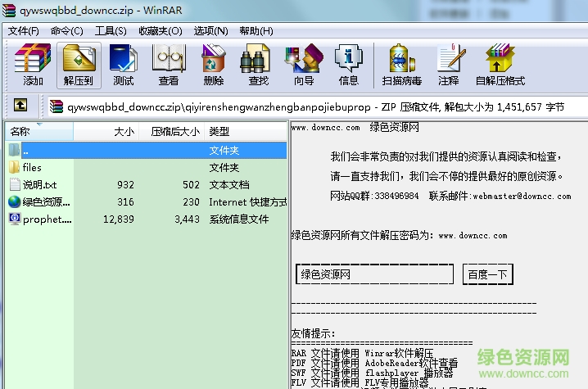
Task: Click the 230 packed size cell
Action: (191, 201)
